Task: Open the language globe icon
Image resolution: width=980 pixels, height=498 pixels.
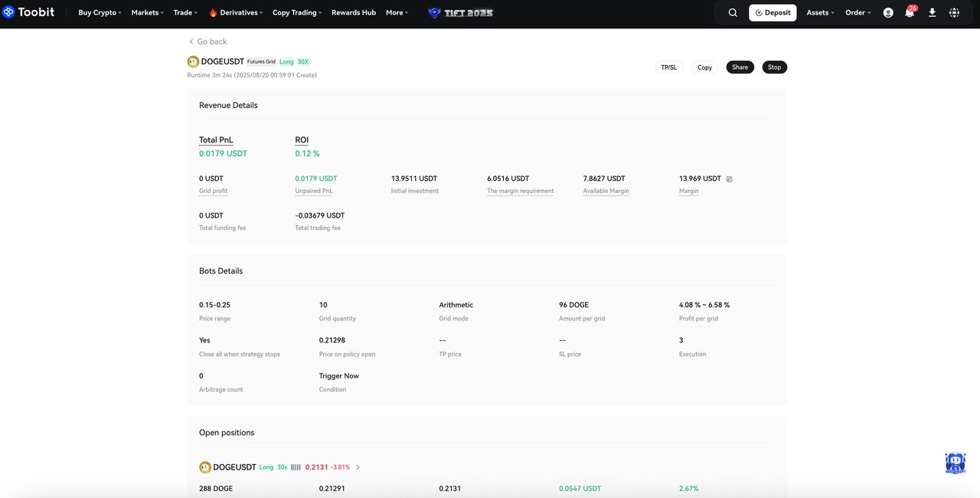Action: click(954, 13)
